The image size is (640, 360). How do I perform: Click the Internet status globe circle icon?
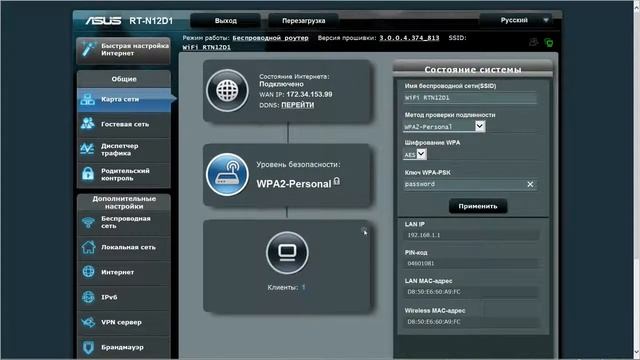point(227,91)
